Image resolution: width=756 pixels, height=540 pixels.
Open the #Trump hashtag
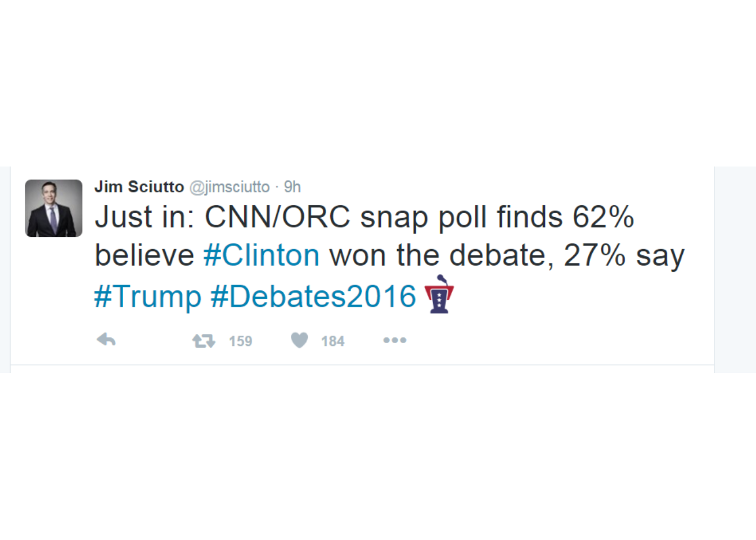point(148,296)
